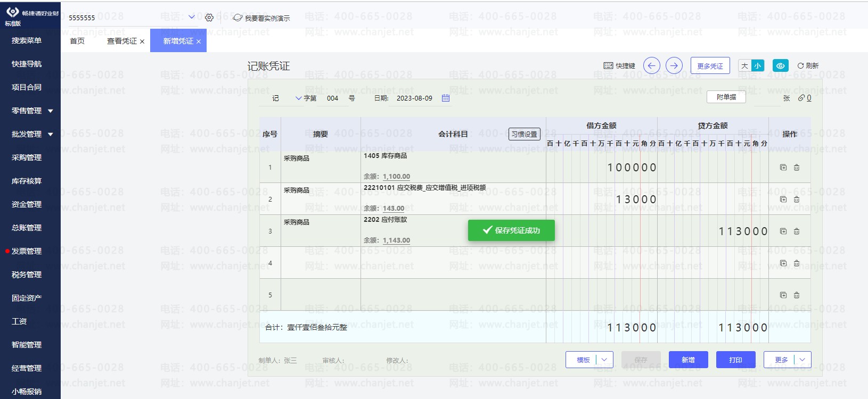Expand the account selector dropdown

tap(192, 17)
